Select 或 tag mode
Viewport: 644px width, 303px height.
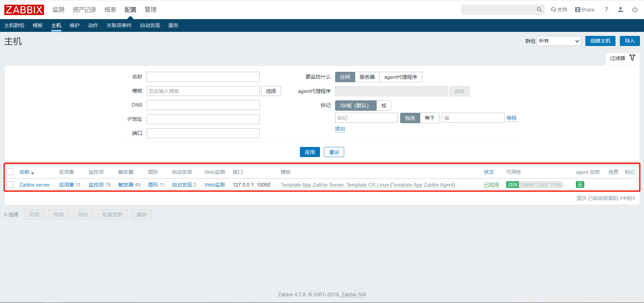click(384, 105)
